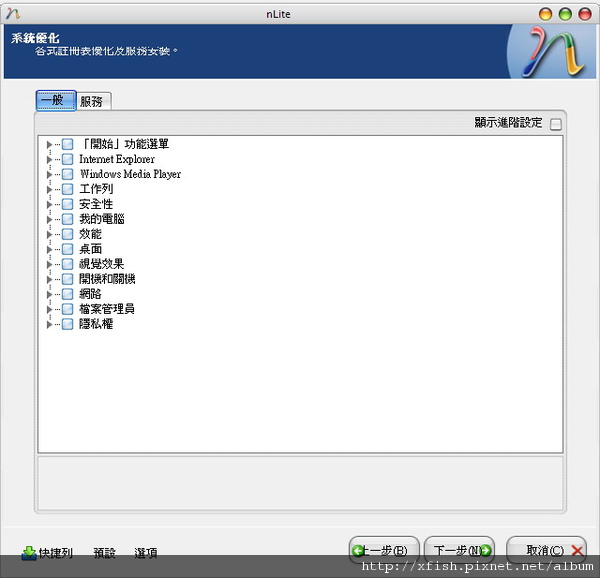600x578 pixels.
Task: Tick the 工作列 category checkbox
Action: click(x=67, y=189)
